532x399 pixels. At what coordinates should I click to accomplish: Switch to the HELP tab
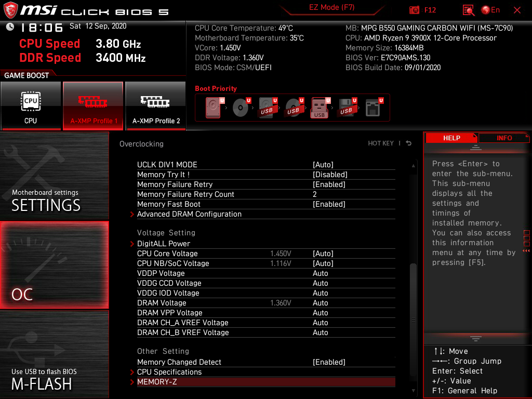pos(451,138)
